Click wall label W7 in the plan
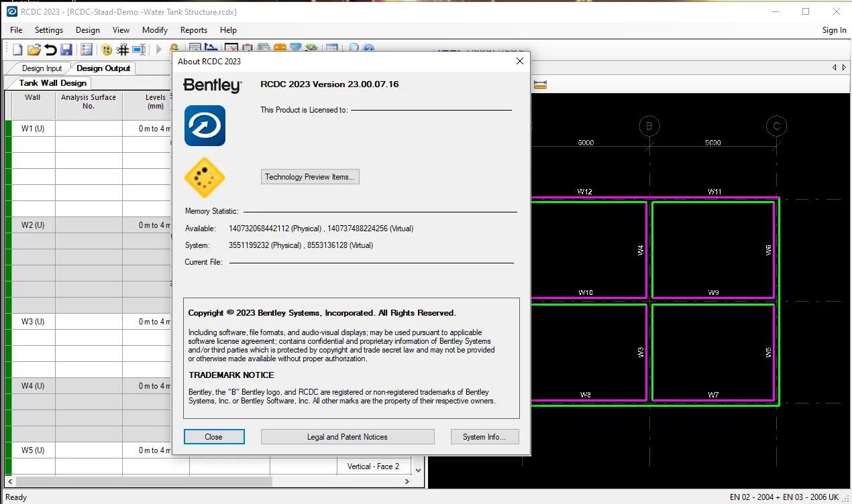 tap(713, 395)
